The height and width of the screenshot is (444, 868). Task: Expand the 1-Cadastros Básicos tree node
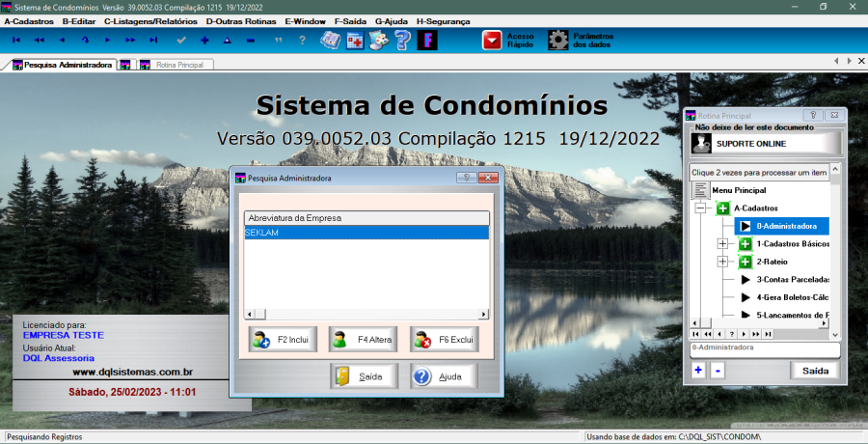point(722,244)
